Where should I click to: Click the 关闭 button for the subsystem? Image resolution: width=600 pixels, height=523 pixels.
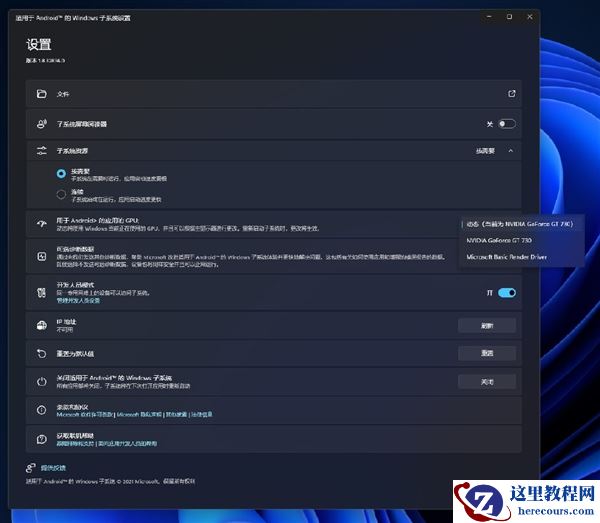coord(487,382)
